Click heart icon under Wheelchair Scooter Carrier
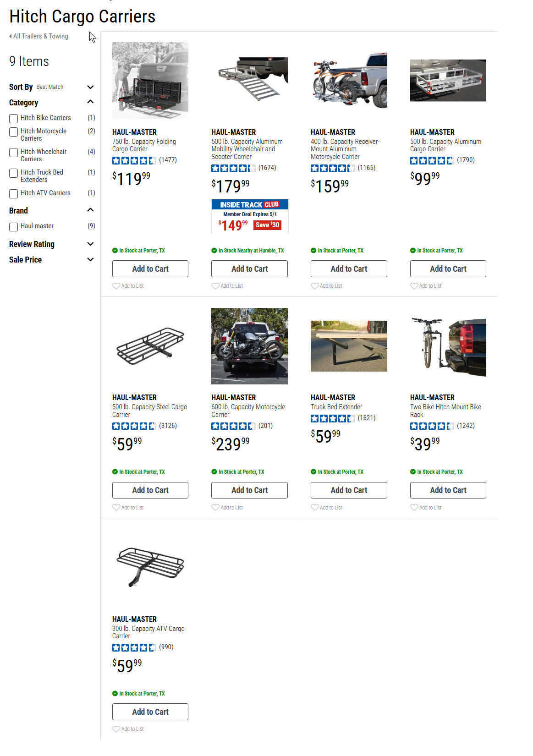The height and width of the screenshot is (756, 533). pos(215,286)
